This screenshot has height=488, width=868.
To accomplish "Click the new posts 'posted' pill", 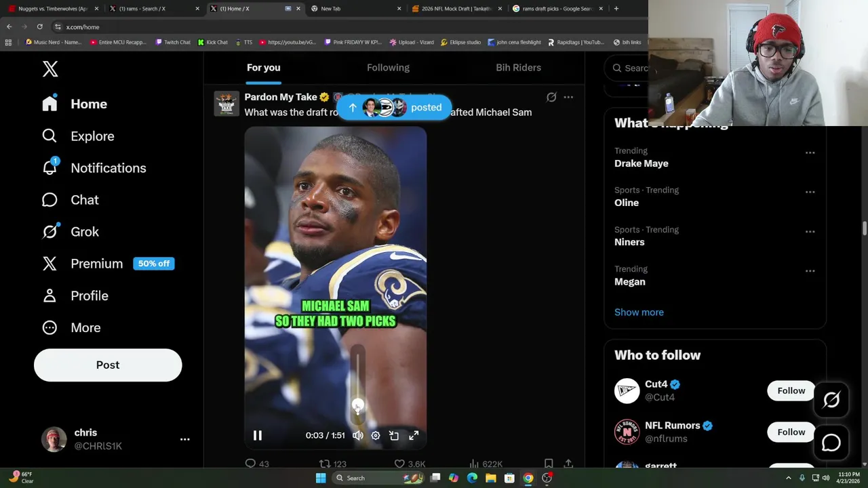I will click(394, 107).
